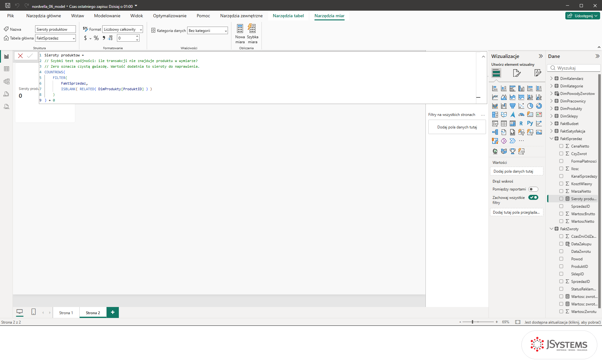Switch to Narzędzia tabel tab
This screenshot has height=364, width=602.
[288, 16]
